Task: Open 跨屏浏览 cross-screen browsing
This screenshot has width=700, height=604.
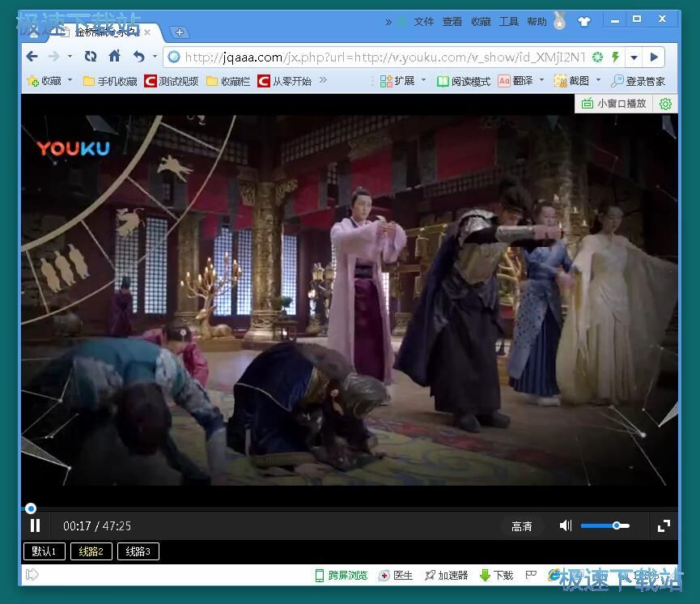Action: click(x=341, y=576)
